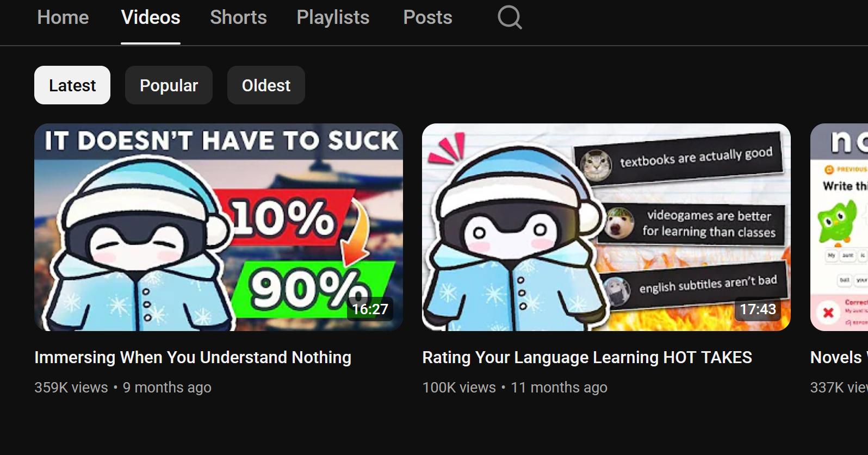Sort videos by Oldest
Viewport: 868px width, 455px height.
tap(266, 85)
